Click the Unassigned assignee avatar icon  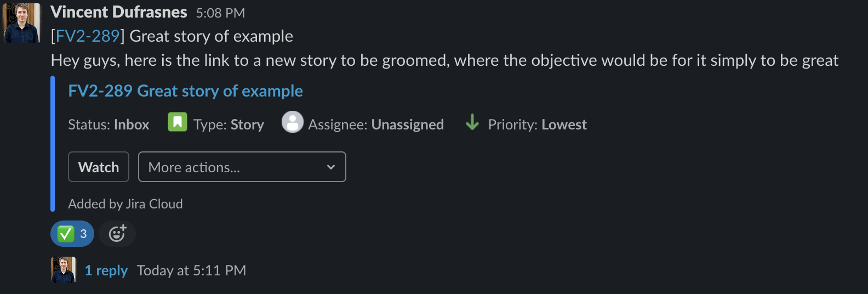[x=293, y=122]
